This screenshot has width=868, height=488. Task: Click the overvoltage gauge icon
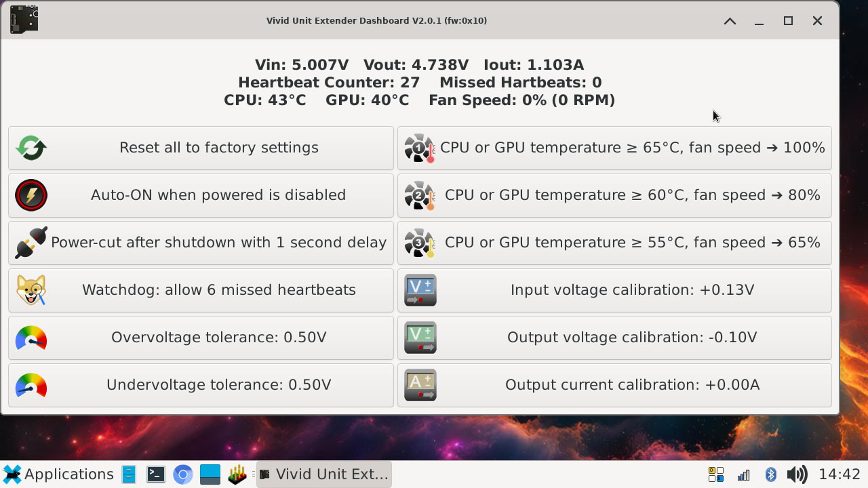click(31, 338)
